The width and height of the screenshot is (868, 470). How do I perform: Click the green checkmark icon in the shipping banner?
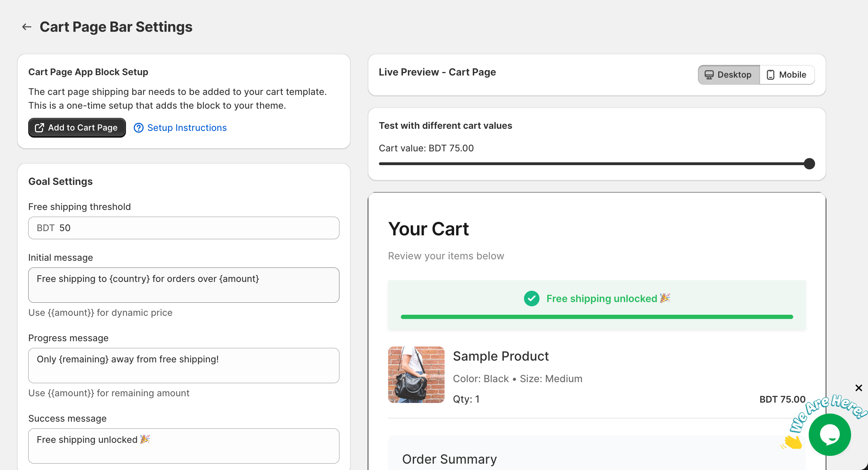[531, 299]
